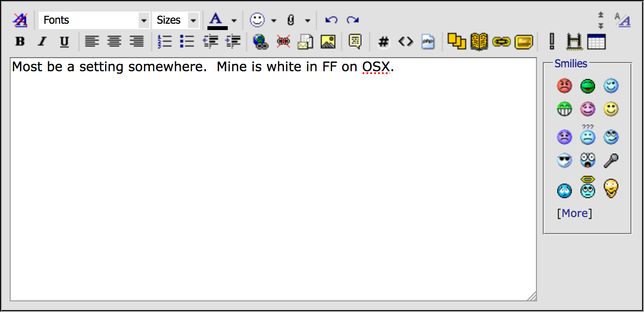Image resolution: width=644 pixels, height=312 pixels.
Task: Click the Remove Text Formatting icon
Action: click(20, 20)
